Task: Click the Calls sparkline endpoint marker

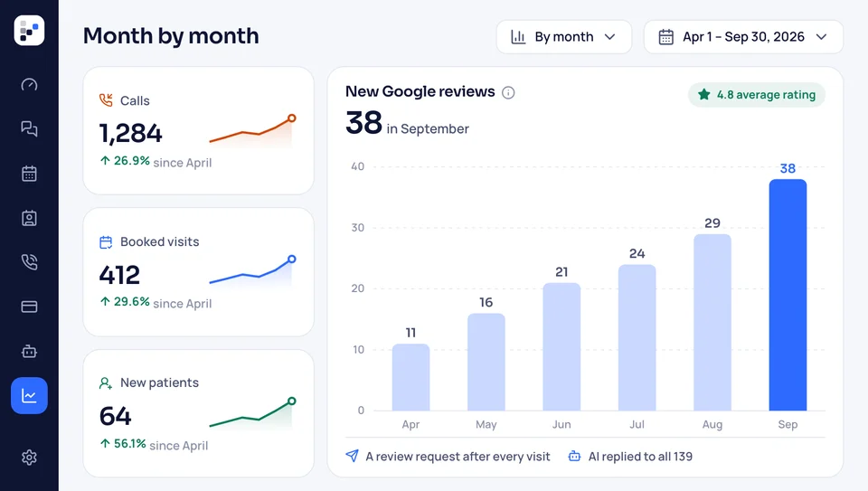Action: 292,118
